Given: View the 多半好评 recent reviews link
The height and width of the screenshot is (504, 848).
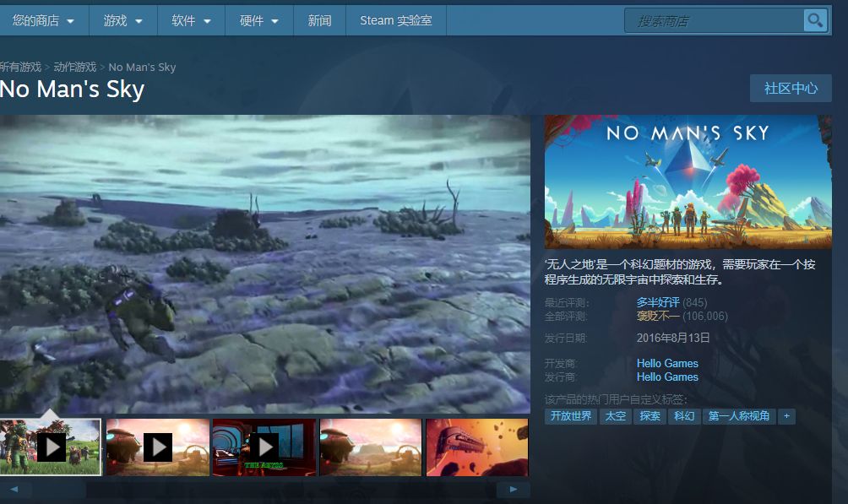Looking at the screenshot, I should 658,302.
